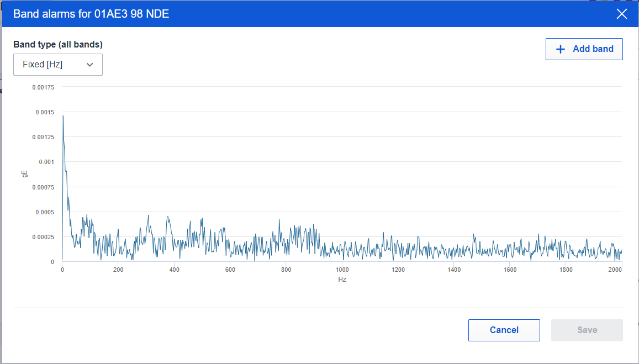Close the Band alarms dialog
This screenshot has width=639, height=364.
click(x=621, y=14)
